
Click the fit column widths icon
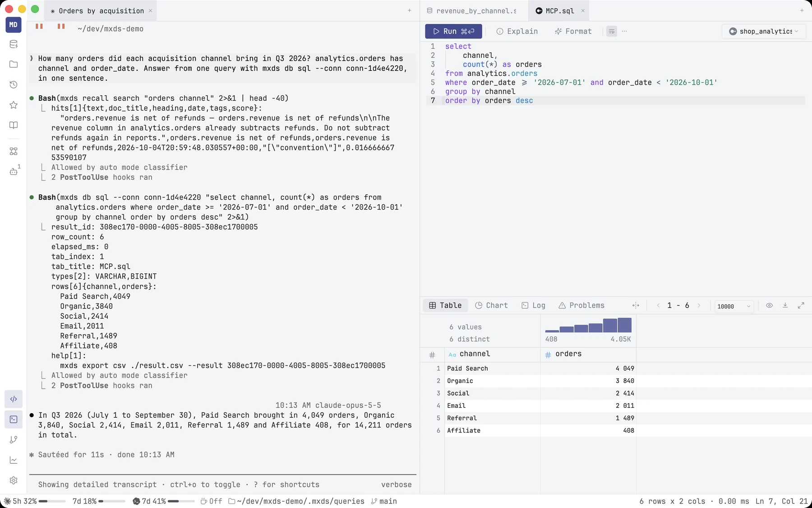(x=636, y=306)
